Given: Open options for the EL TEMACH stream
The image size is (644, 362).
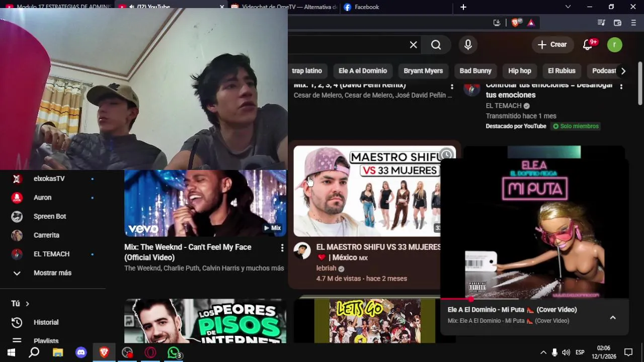Looking at the screenshot, I should pos(621,87).
